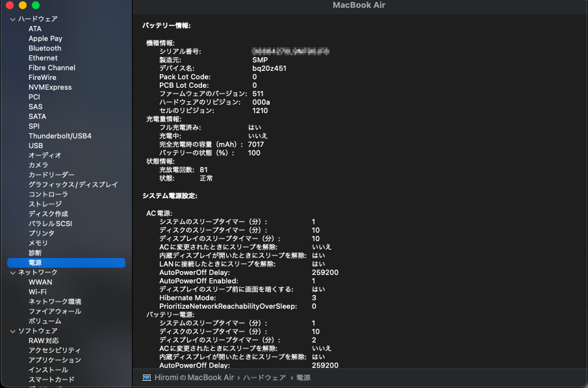Image resolution: width=588 pixels, height=388 pixels.
Task: Select NVMExpress in sidebar
Action: (x=50, y=88)
